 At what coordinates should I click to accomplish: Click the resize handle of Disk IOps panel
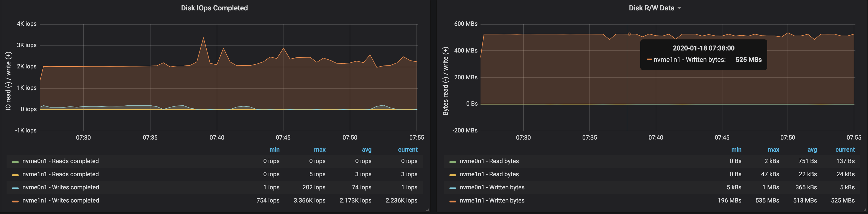tap(428, 210)
